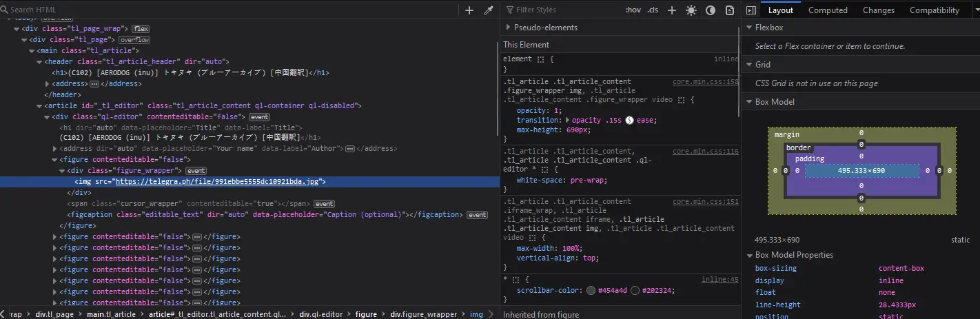Add a new style rule with plus icon
This screenshot has width=980, height=319.
(x=672, y=10)
